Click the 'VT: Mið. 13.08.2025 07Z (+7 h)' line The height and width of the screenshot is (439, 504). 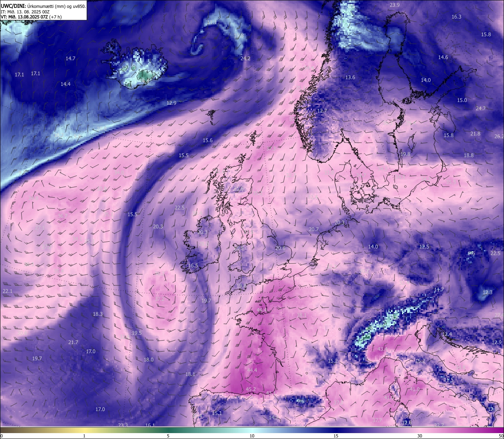[x=31, y=17]
